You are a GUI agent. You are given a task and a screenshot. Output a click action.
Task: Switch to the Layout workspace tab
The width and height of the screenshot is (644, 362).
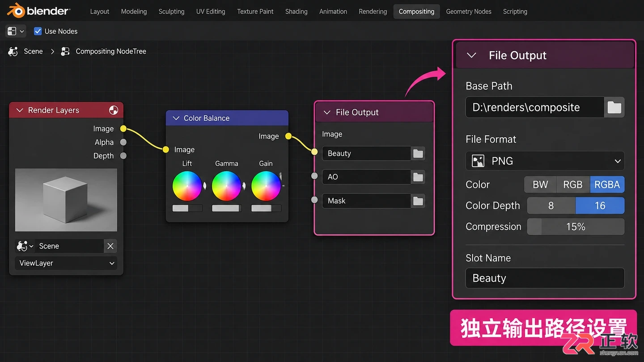pos(99,11)
